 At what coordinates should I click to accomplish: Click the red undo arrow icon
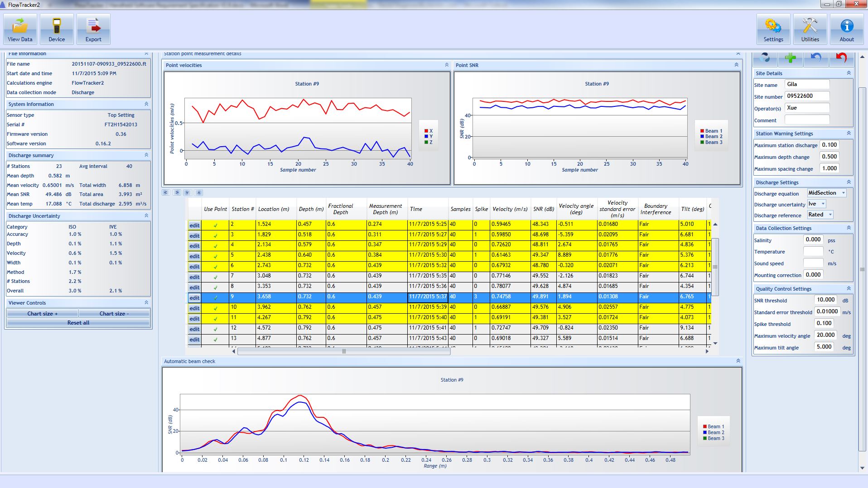coord(841,58)
